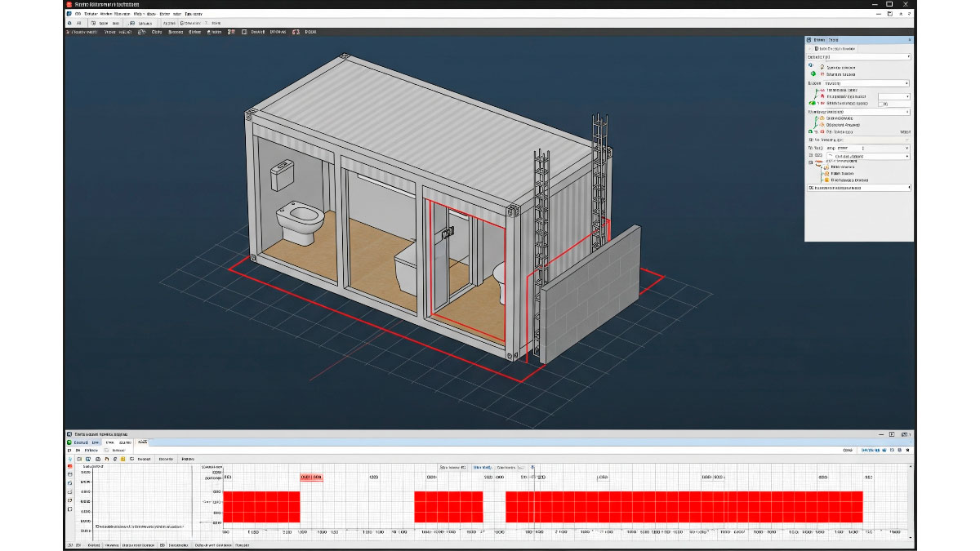Viewport: 980px width, 551px height.
Task: Select the first red block on the timeline
Action: [261, 506]
